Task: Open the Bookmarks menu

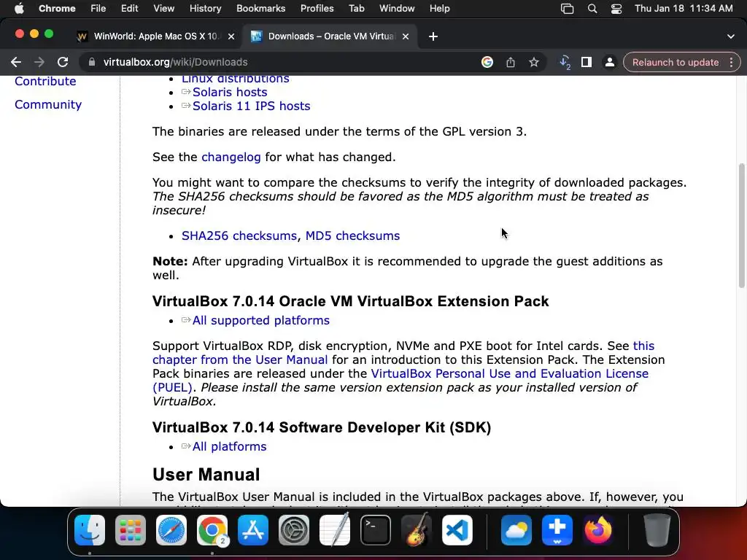Action: coord(260,9)
